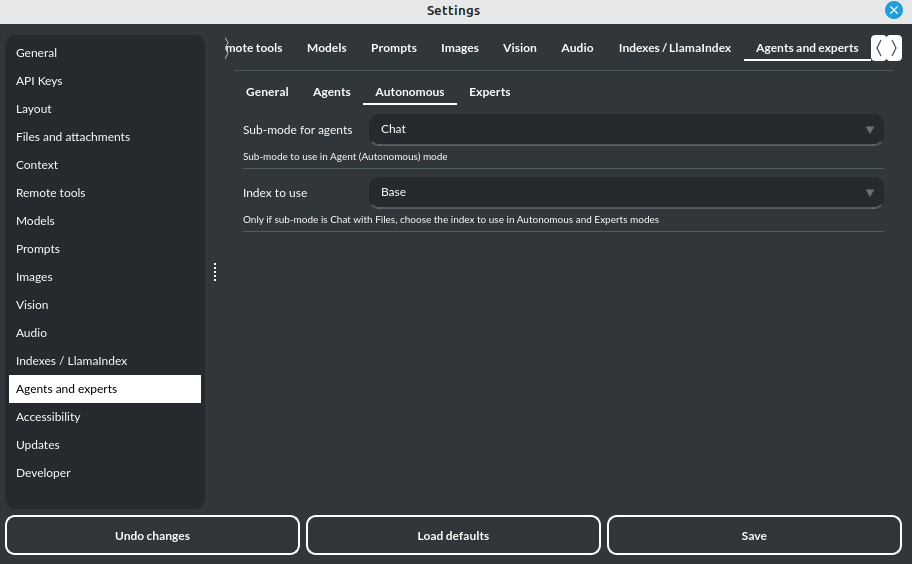Click the Sub-mode dropdown arrow next to Chat
The image size is (912, 564).
click(870, 130)
